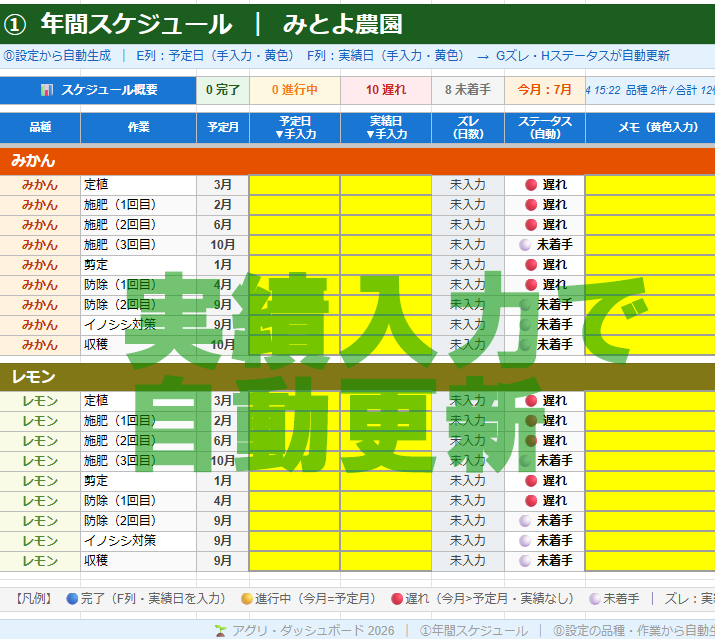Select the 10 遅れ summary cell
Viewport: 715px width, 639px height.
[x=386, y=90]
